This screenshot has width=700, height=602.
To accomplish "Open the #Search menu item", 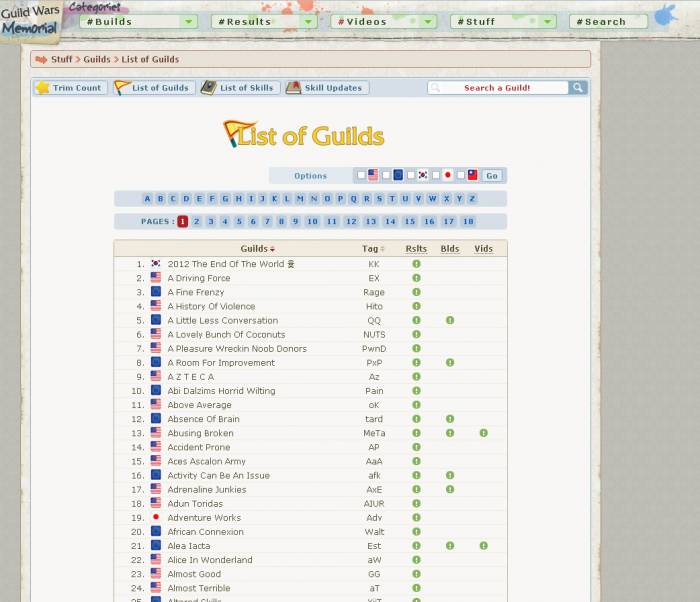I will point(608,21).
